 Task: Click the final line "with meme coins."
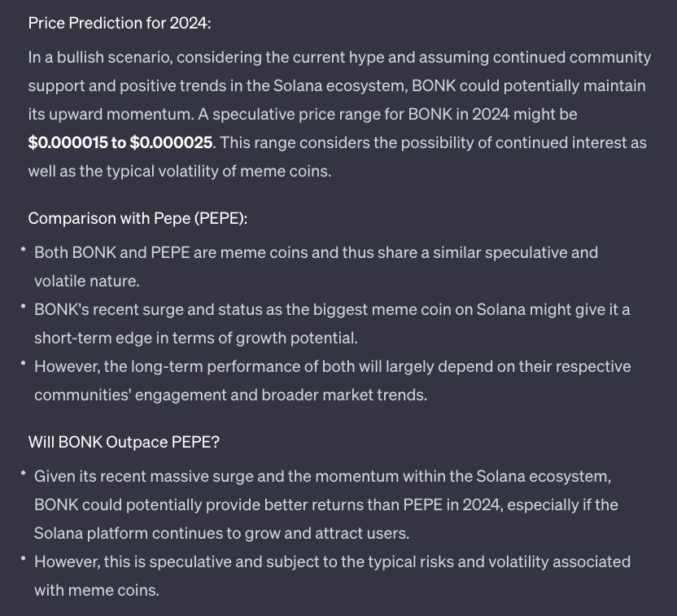point(96,590)
